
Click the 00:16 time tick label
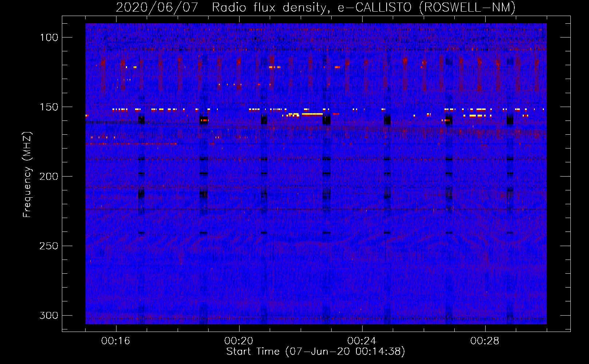(116, 341)
